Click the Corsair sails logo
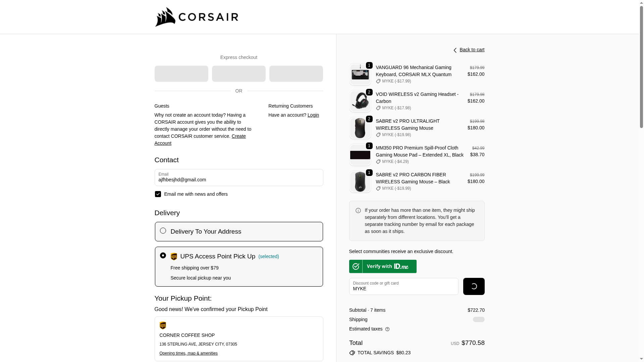The image size is (644, 362). pos(165,17)
